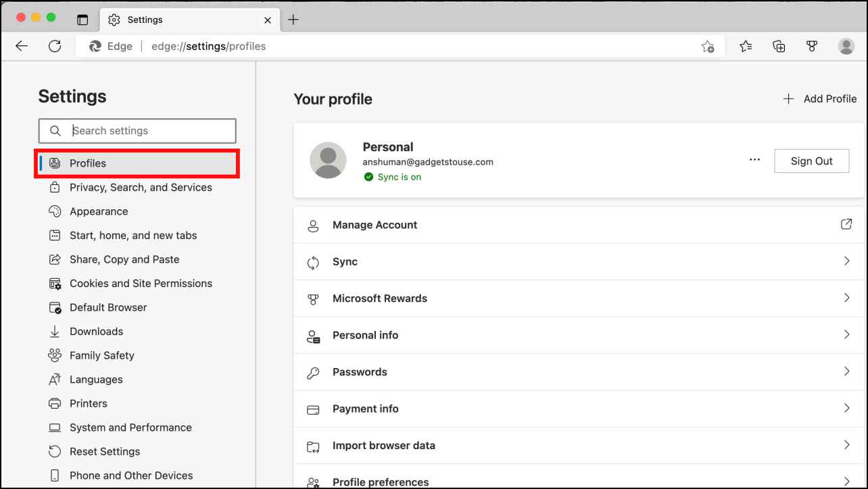Image resolution: width=868 pixels, height=489 pixels.
Task: Open Manage Account external link icon
Action: click(x=846, y=224)
